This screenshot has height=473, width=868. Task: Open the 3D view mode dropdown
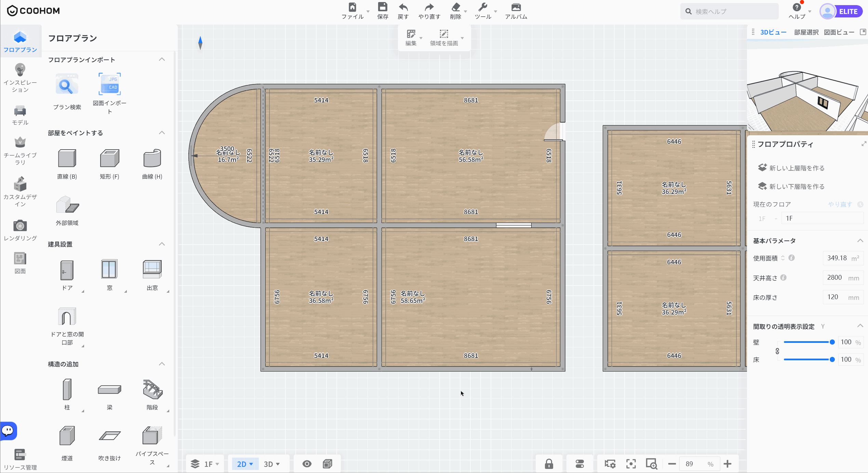(272, 464)
